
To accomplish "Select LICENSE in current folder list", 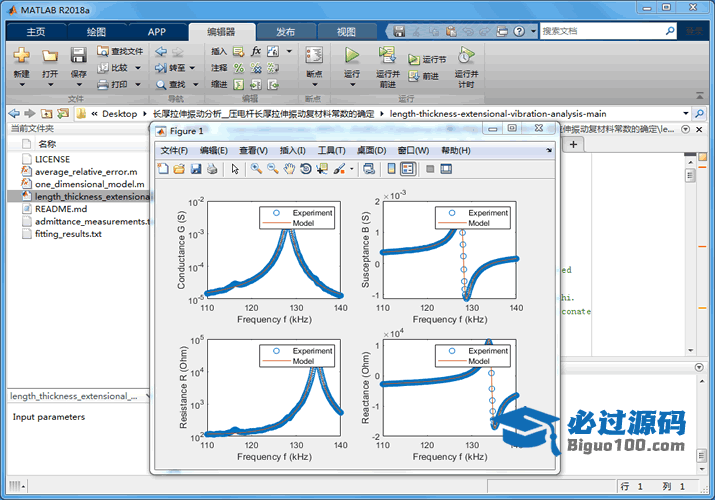I will tap(52, 159).
